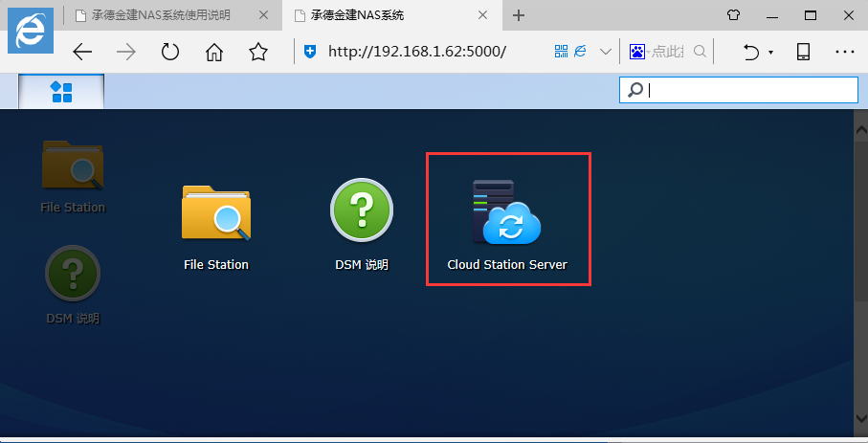Screen dimensions: 868x443
Task: Go to the browser home page
Action: tap(214, 52)
